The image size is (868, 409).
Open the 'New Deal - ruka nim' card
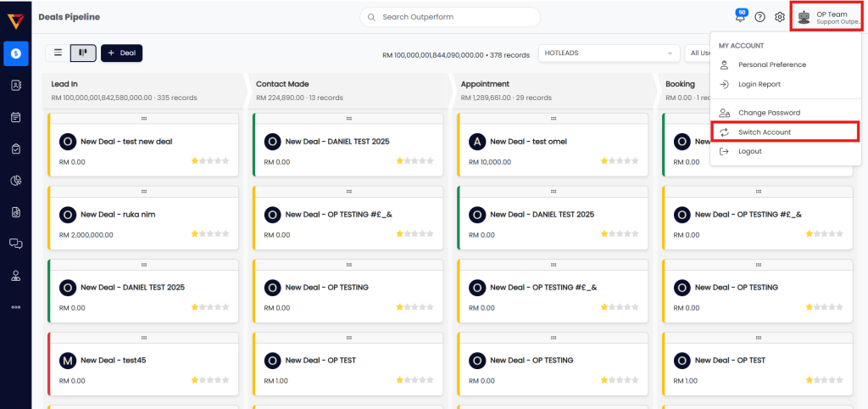tap(118, 215)
